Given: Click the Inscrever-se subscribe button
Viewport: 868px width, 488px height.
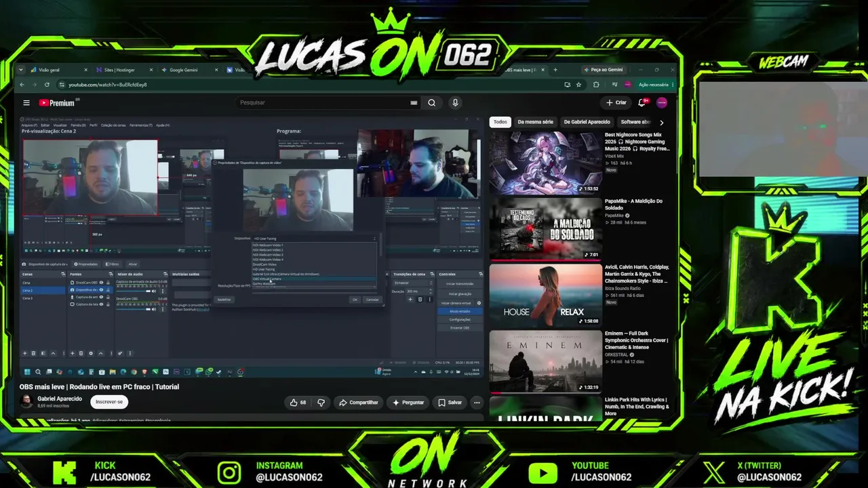Looking at the screenshot, I should (x=109, y=402).
